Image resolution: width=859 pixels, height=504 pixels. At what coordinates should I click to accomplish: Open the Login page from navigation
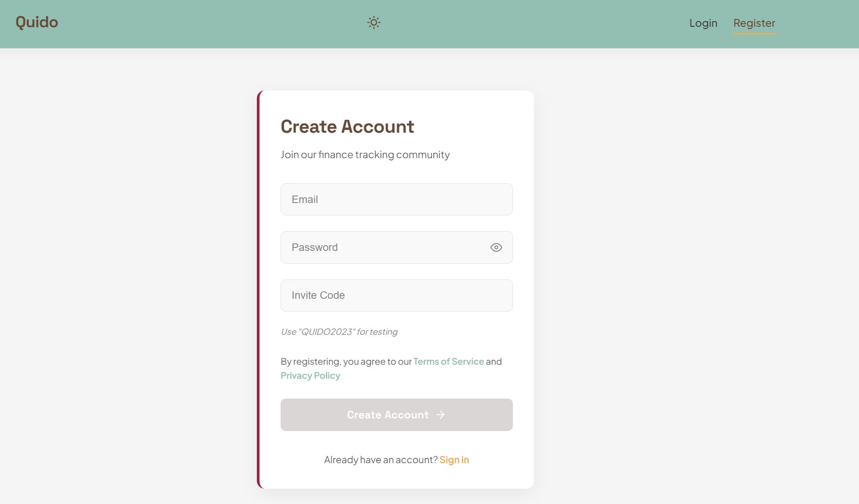(x=703, y=23)
